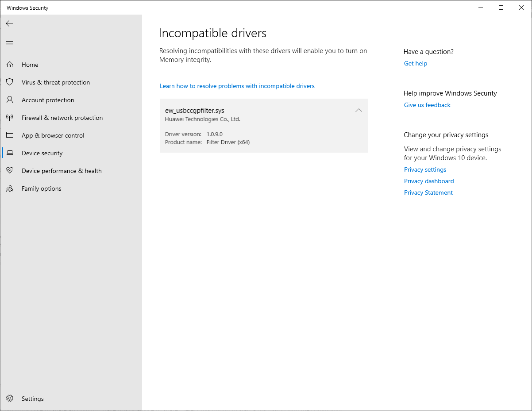Click the Get help link

pos(415,63)
